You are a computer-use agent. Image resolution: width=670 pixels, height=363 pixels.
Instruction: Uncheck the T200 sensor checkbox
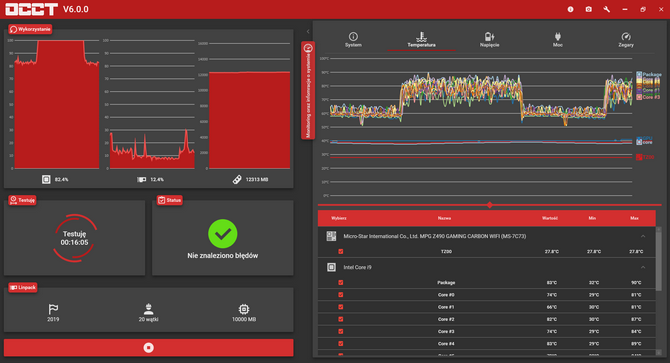point(341,252)
